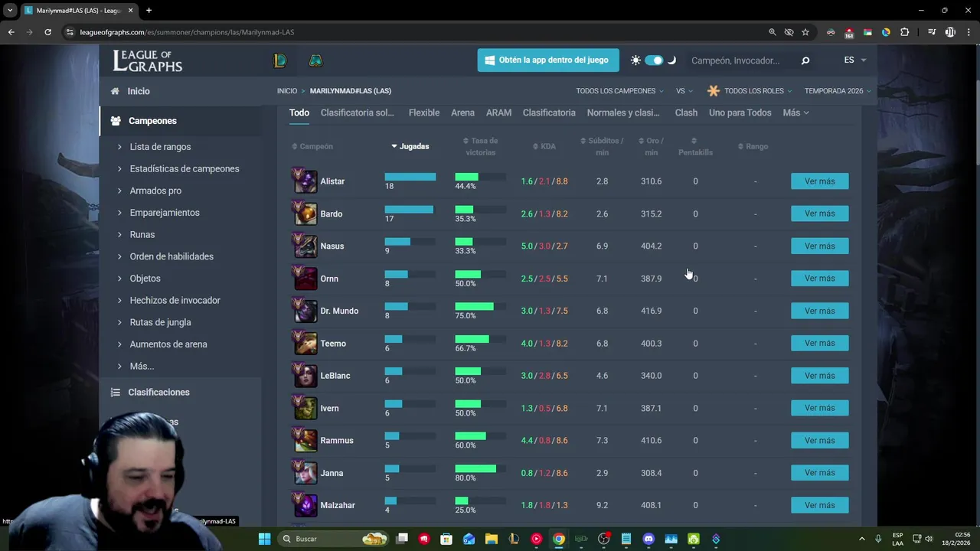
Task: Open TODOS LOS CAMPEONES dropdown
Action: click(619, 91)
